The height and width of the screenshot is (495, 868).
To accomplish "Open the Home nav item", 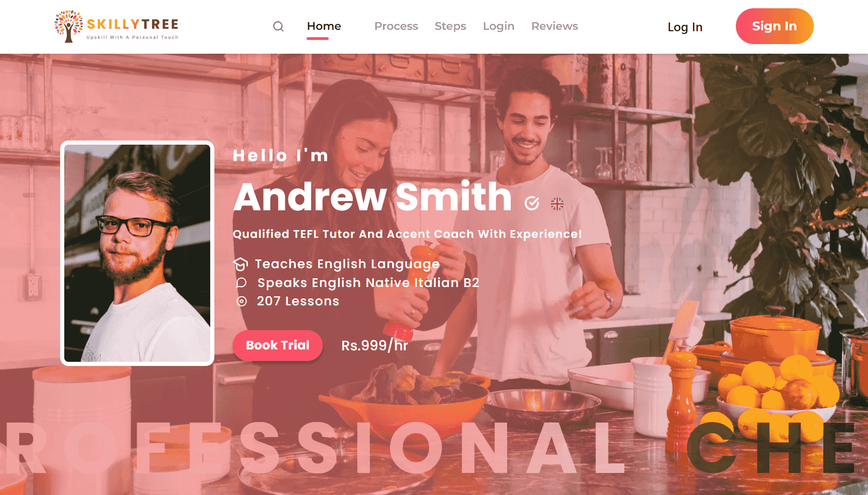I will coord(324,26).
